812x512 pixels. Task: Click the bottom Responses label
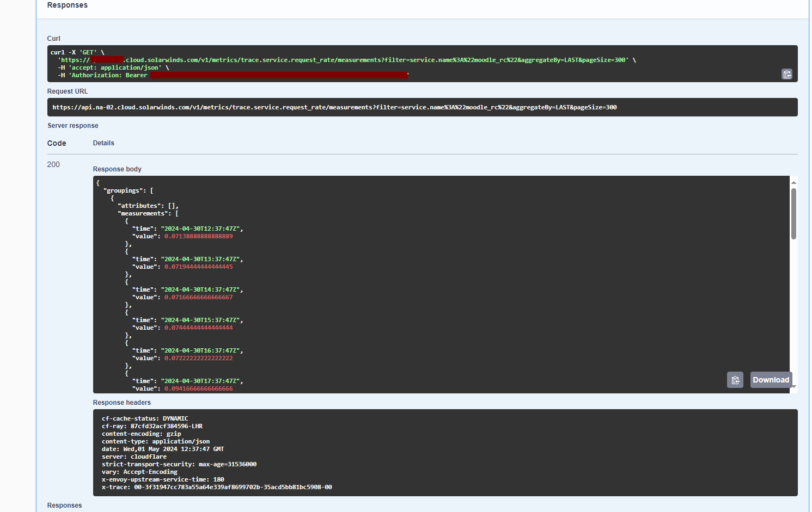click(65, 505)
